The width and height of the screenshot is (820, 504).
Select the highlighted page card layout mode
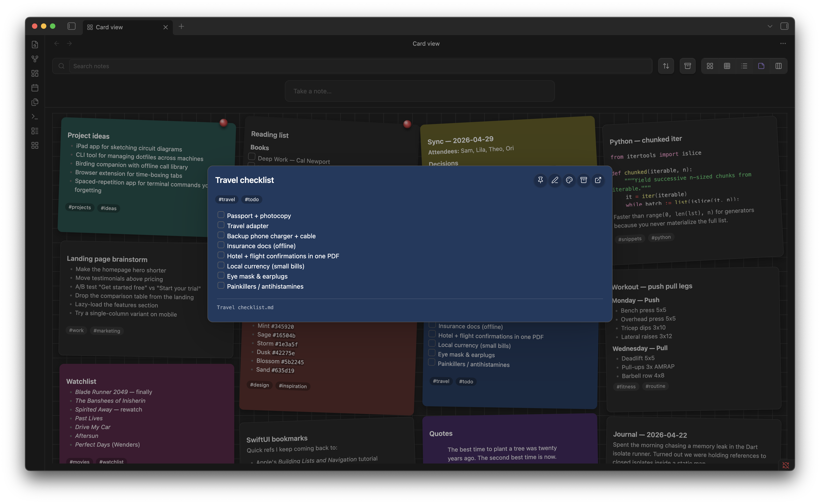pos(761,66)
